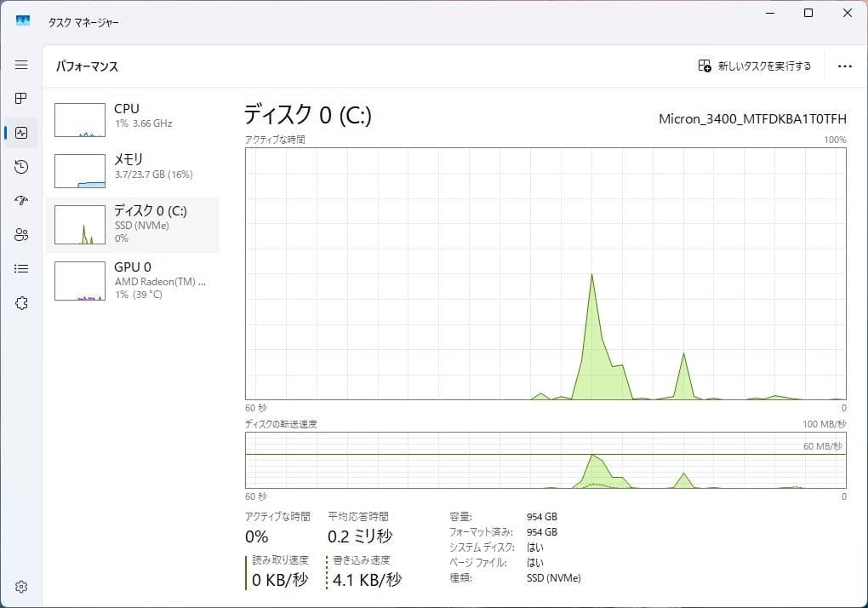Viewport: 868px width, 608px height.
Task: Click the ディスク 0 mini graph thumbnail
Action: coord(80,225)
